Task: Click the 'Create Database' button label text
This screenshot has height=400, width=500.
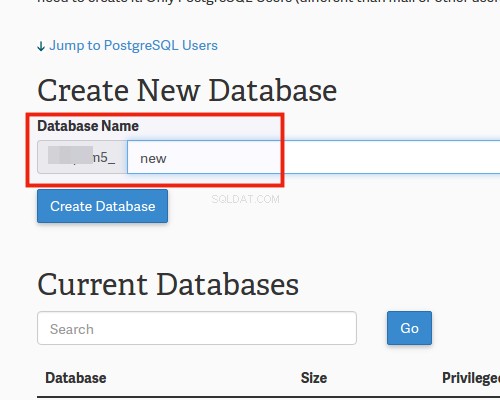Action: [x=103, y=206]
